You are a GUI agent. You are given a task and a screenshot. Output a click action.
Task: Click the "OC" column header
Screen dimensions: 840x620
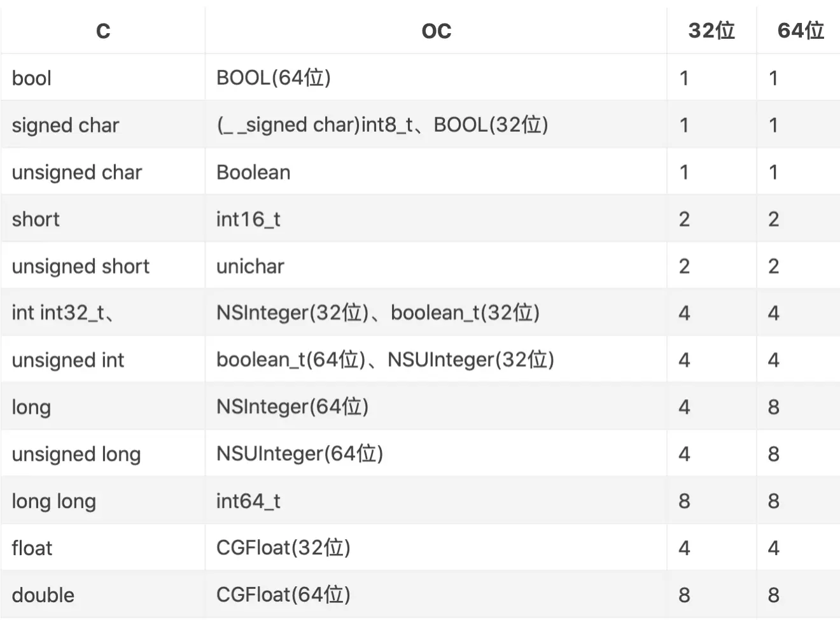(436, 31)
